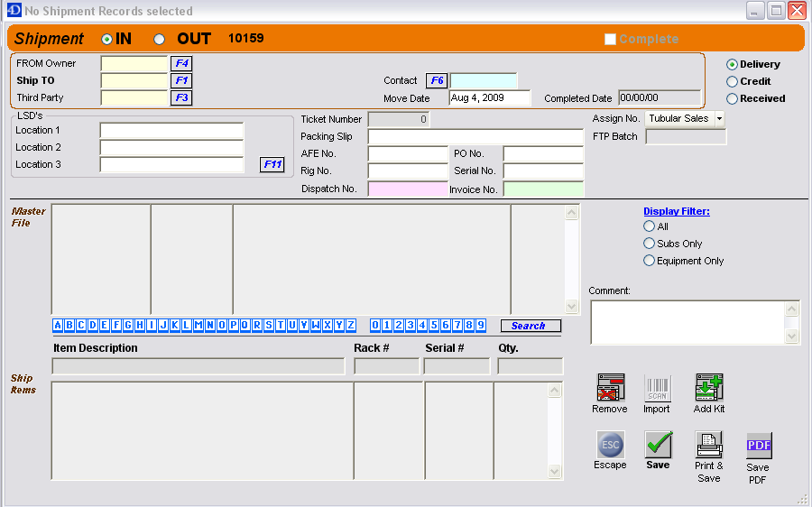Click the Import barcode scan icon
This screenshot has width=812, height=507.
click(657, 388)
